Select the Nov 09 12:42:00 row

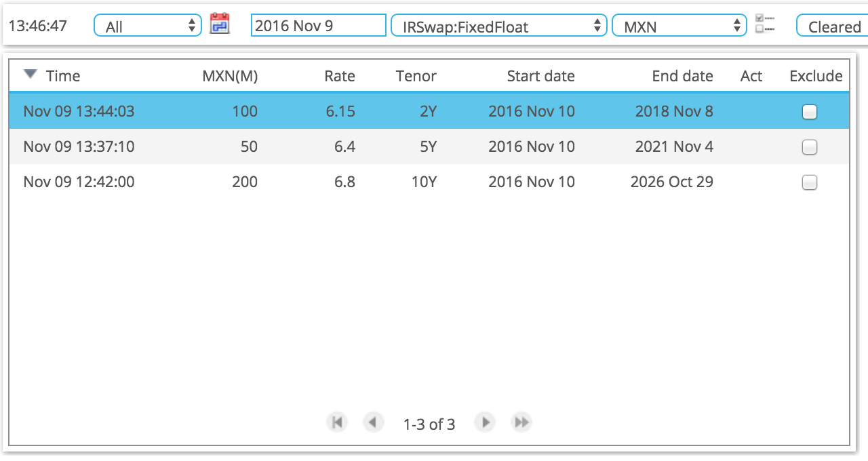429,182
